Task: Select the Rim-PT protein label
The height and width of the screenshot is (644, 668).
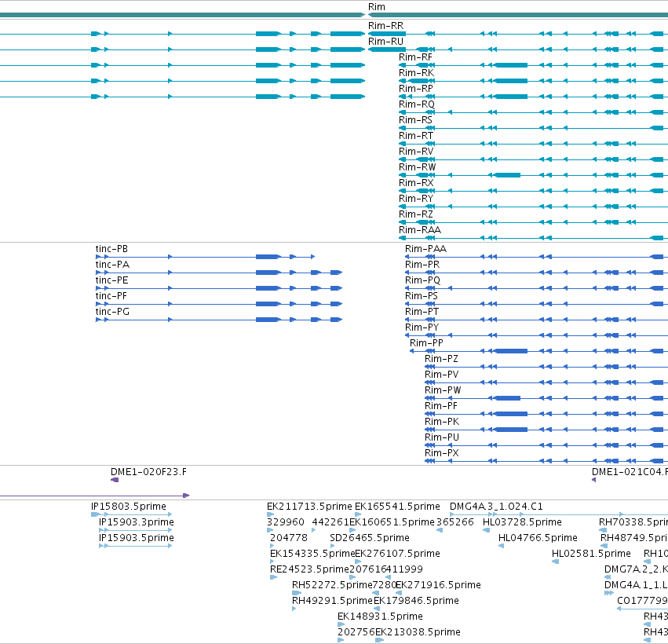Action: point(422,313)
